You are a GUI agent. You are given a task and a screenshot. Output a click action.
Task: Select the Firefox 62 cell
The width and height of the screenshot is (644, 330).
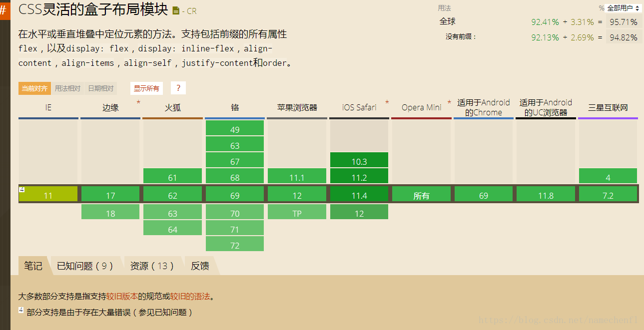click(x=172, y=194)
